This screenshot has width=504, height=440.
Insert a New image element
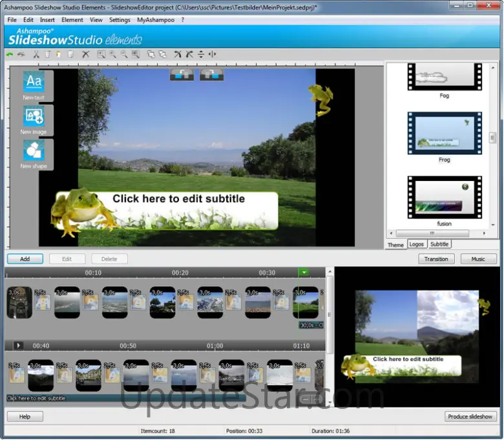[x=33, y=120]
